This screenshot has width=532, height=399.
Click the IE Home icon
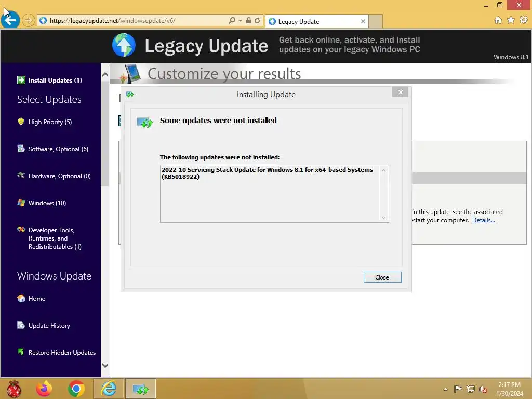pyautogui.click(x=498, y=20)
